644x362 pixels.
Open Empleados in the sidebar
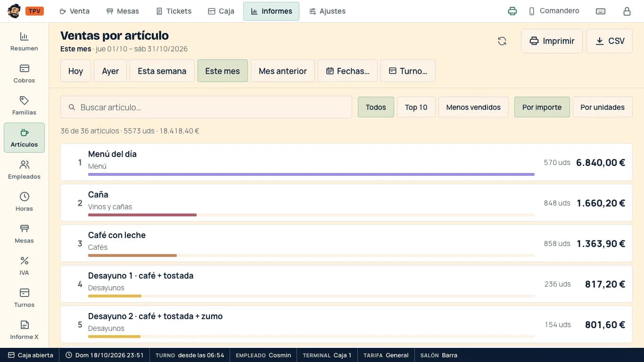tap(24, 170)
